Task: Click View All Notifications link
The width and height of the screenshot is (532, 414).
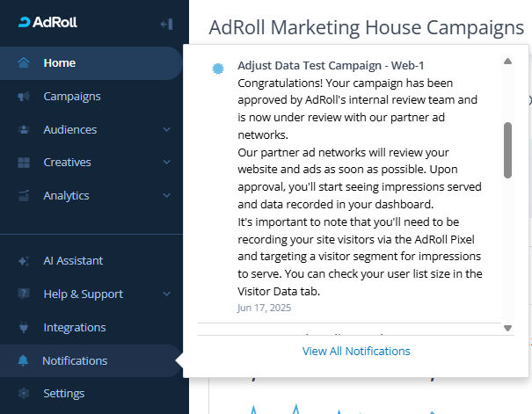Action: pyautogui.click(x=356, y=351)
